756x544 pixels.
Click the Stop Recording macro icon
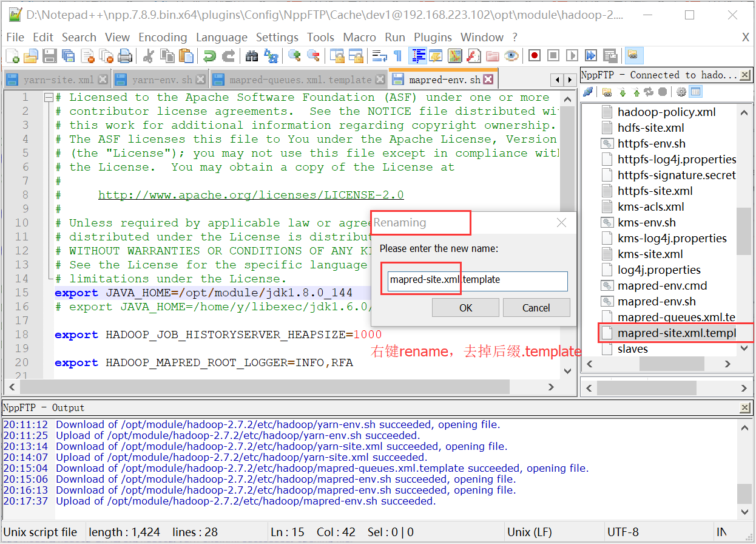pos(553,56)
